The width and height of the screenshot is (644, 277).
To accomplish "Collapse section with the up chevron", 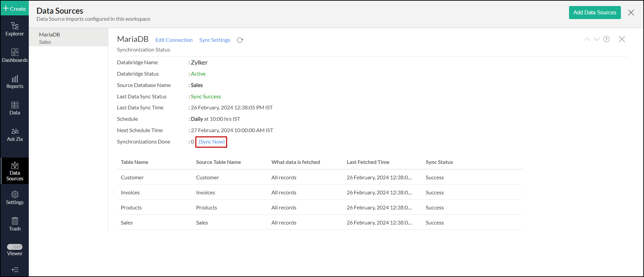I will tap(587, 39).
